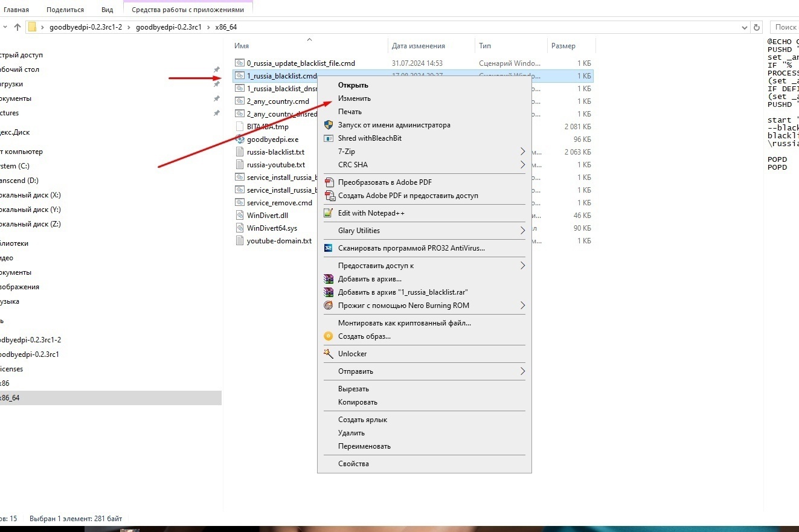Select the youtube-domain.txt file icon
This screenshot has height=532, width=799.
pos(240,241)
